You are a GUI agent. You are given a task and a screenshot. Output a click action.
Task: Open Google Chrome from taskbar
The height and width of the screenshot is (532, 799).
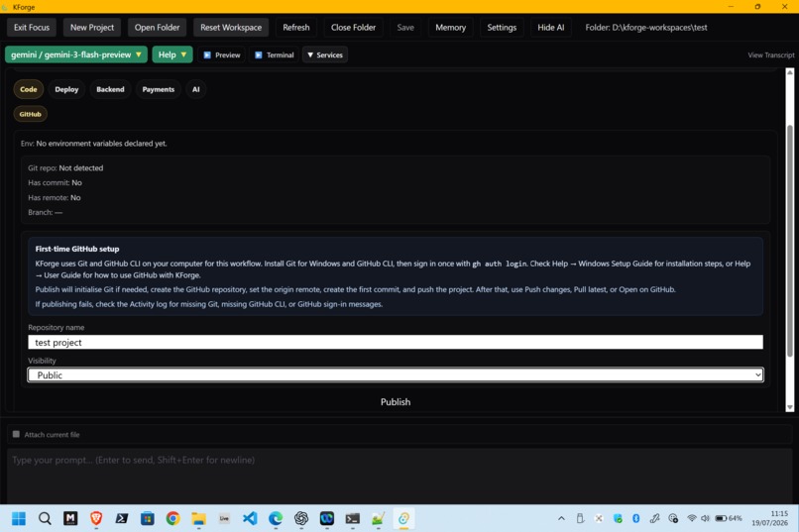click(173, 518)
